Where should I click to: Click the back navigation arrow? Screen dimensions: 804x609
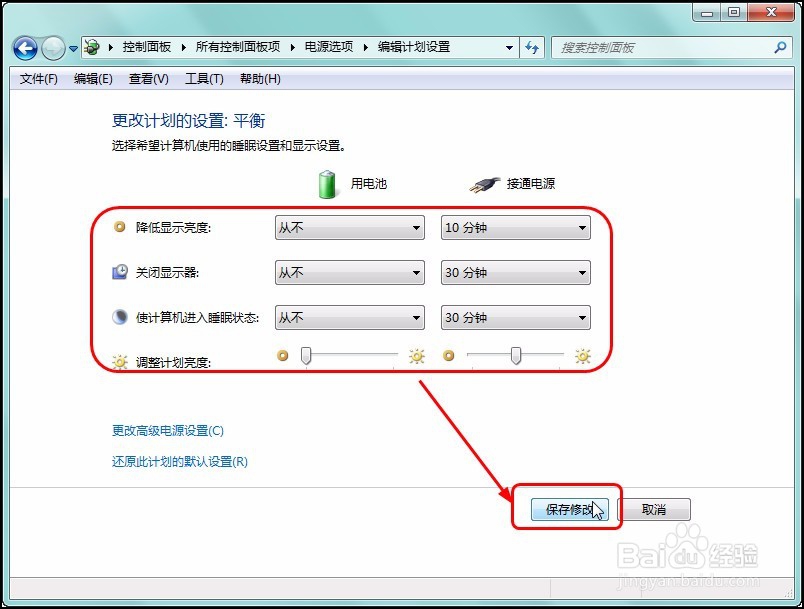click(x=24, y=47)
